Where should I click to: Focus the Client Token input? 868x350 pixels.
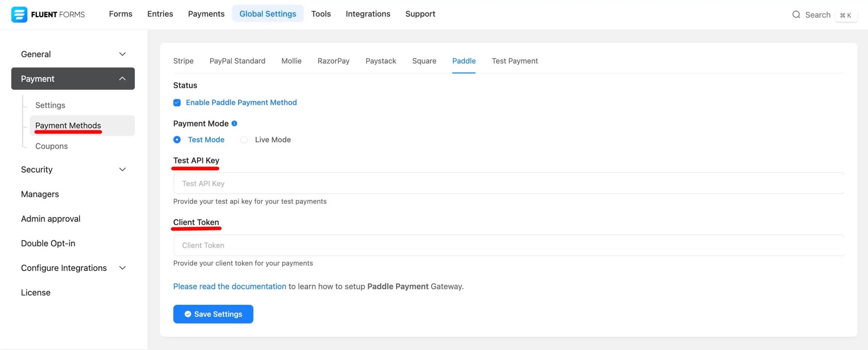tap(509, 245)
